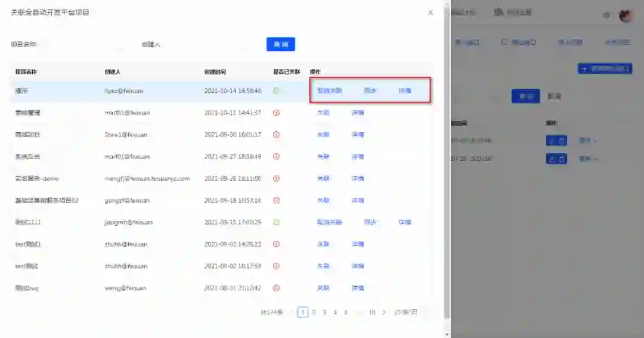This screenshot has width=644, height=338.
Task: Open user avatar in the background page
Action: (626, 15)
